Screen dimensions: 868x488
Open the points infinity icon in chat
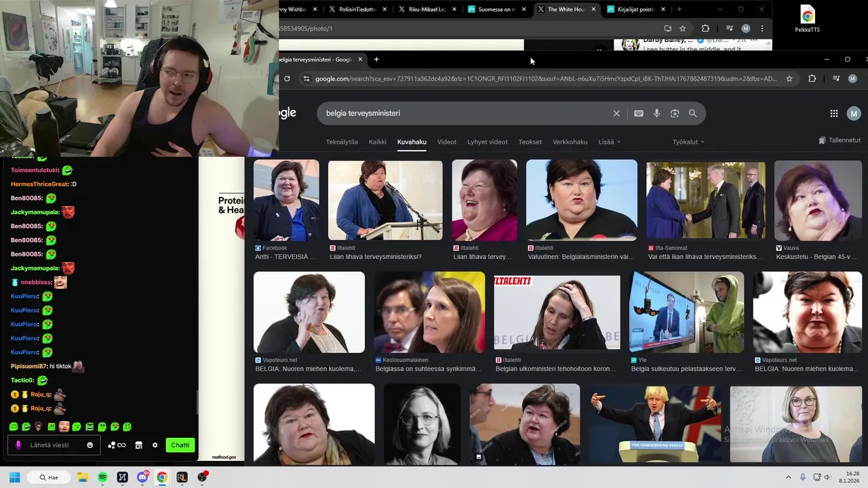tap(117, 445)
